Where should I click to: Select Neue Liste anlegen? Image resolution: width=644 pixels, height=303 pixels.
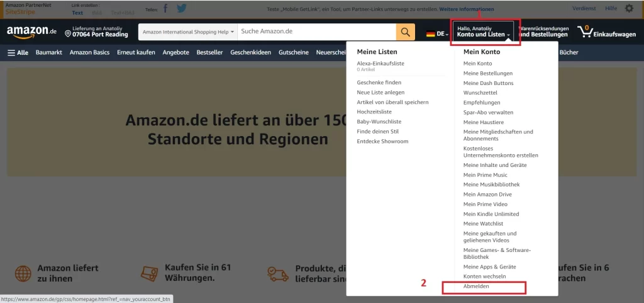[x=380, y=93]
